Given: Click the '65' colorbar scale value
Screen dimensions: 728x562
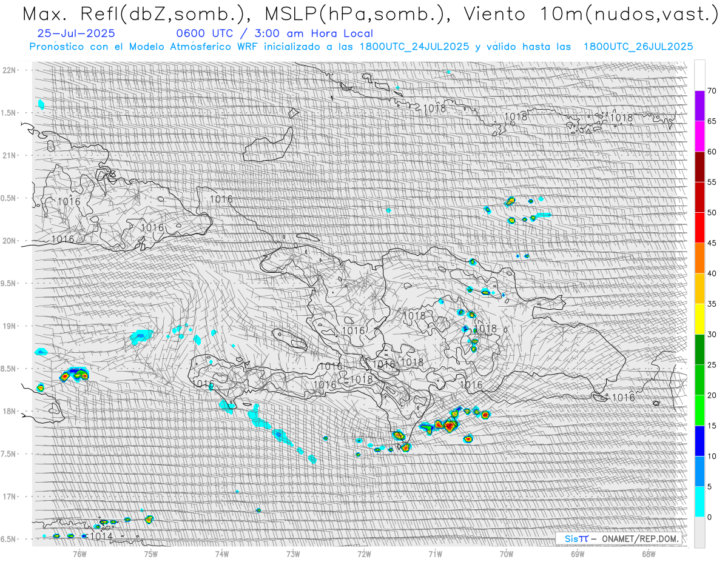Looking at the screenshot, I should 712,121.
